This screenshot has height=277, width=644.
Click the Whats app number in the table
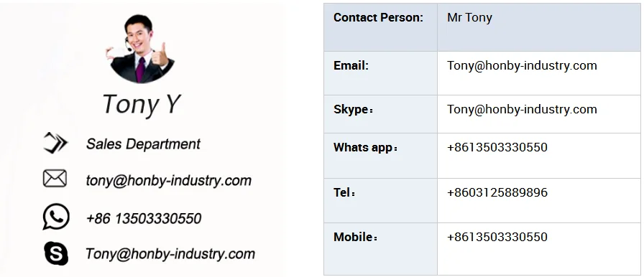[x=497, y=147]
